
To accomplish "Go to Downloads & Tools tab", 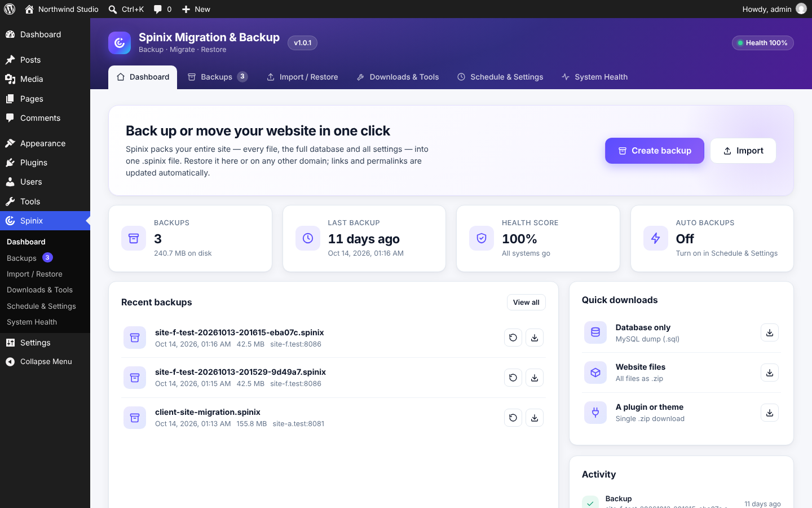I will tap(398, 77).
